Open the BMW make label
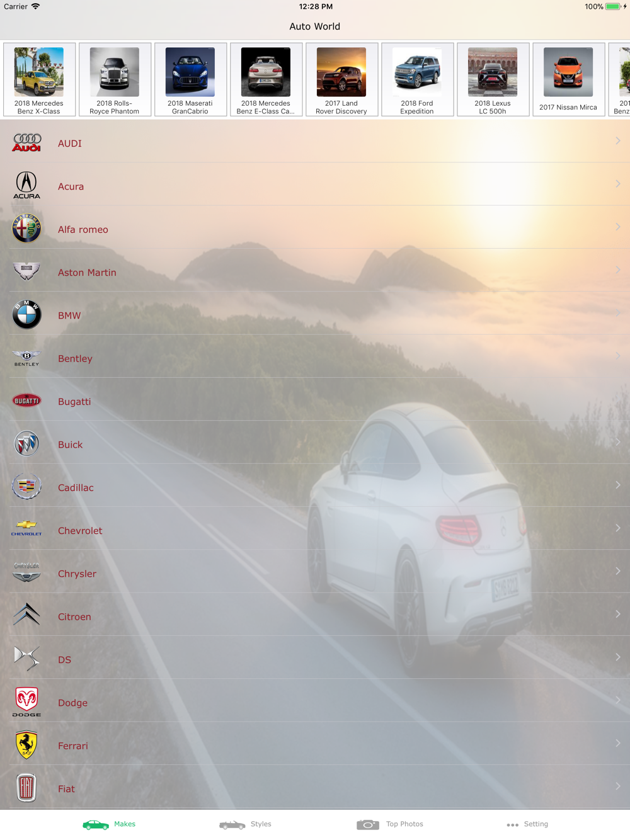This screenshot has height=840, width=630. pos(69,315)
